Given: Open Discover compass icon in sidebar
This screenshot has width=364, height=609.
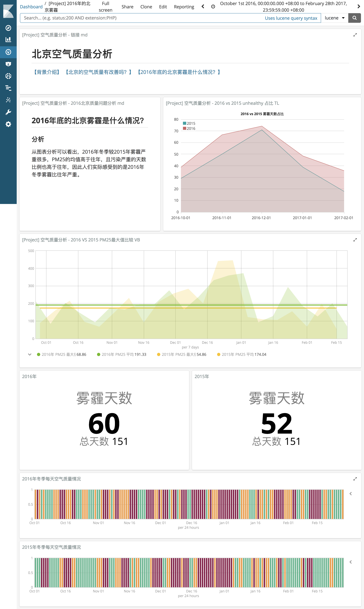Looking at the screenshot, I should point(8,28).
